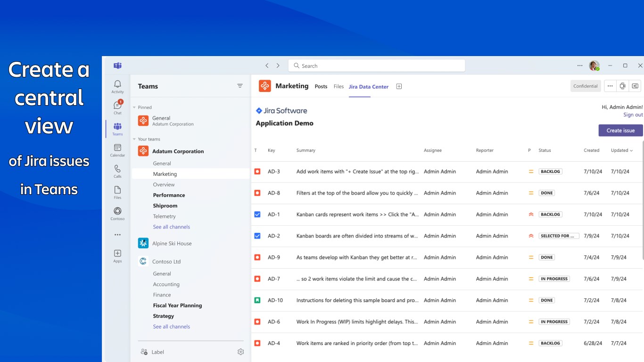Click the Confidential label button
This screenshot has width=644, height=362.
click(586, 86)
